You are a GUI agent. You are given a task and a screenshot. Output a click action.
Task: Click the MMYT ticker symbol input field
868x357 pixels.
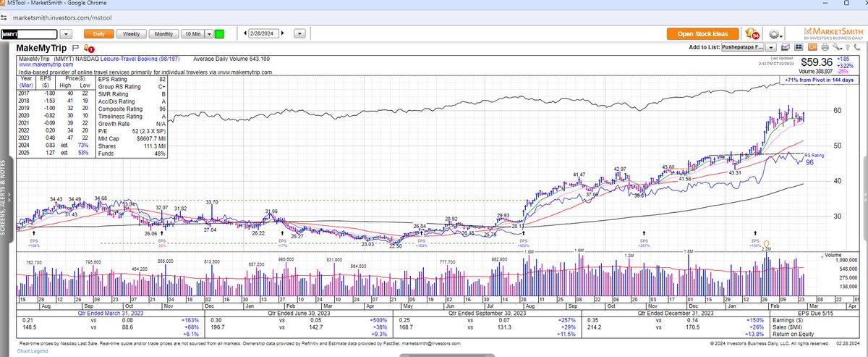(x=27, y=33)
